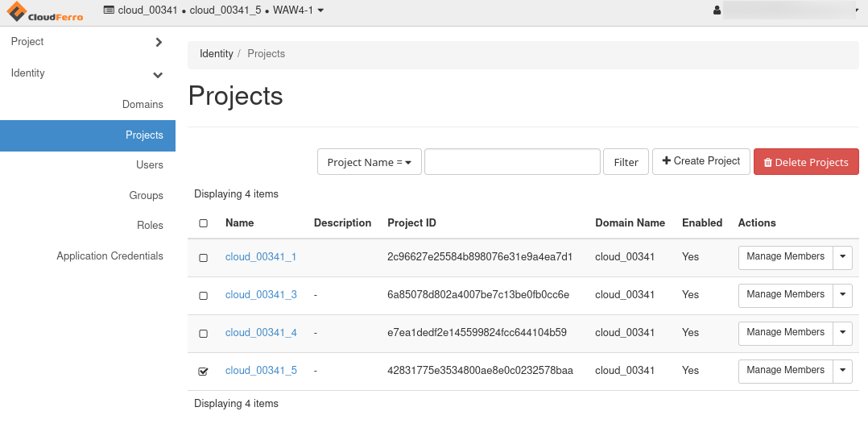
Task: Open the Project Name filter dropdown
Action: 370,162
